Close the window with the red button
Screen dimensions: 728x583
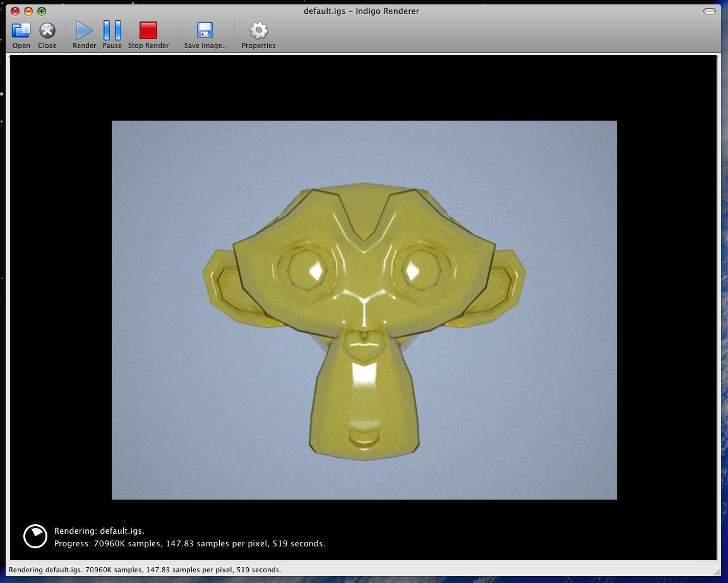click(x=15, y=11)
